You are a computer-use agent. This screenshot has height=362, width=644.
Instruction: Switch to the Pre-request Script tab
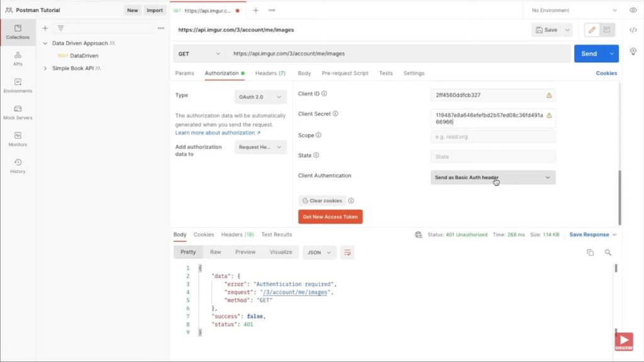[345, 73]
